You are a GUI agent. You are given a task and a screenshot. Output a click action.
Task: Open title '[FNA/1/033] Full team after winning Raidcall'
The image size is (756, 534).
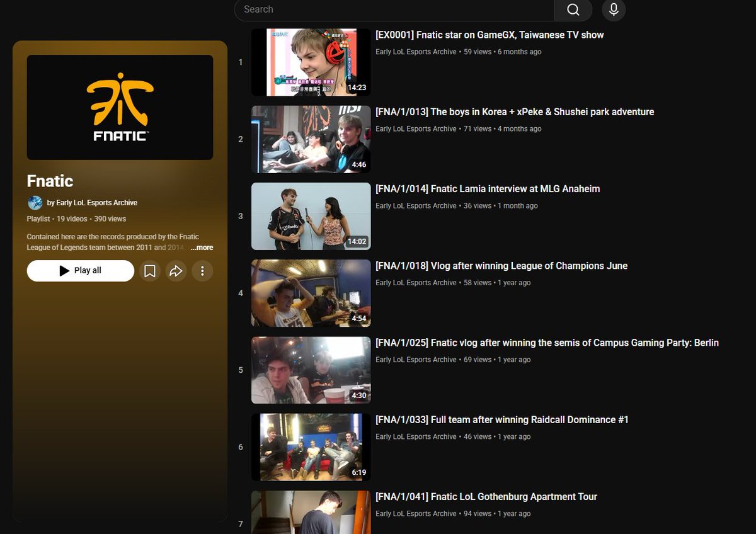click(502, 420)
